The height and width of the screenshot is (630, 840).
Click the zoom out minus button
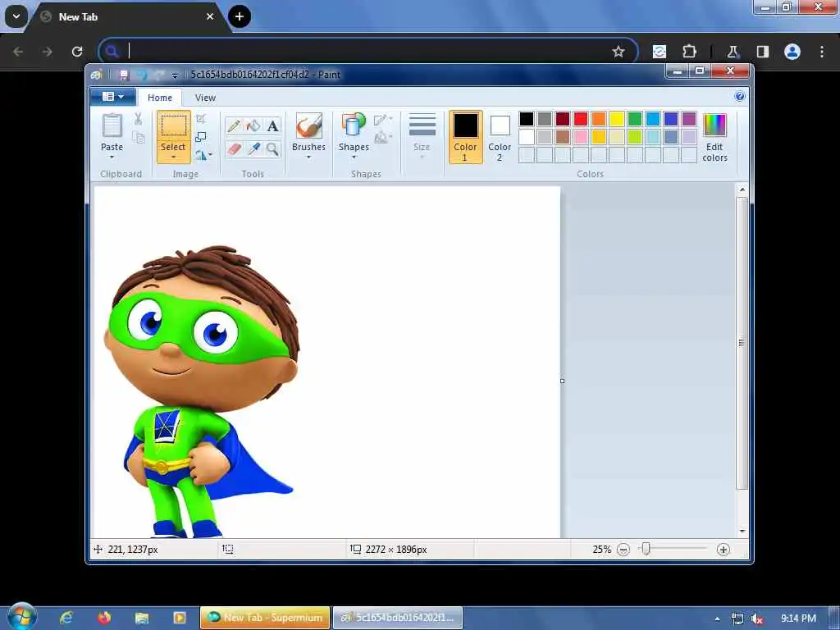[623, 550]
